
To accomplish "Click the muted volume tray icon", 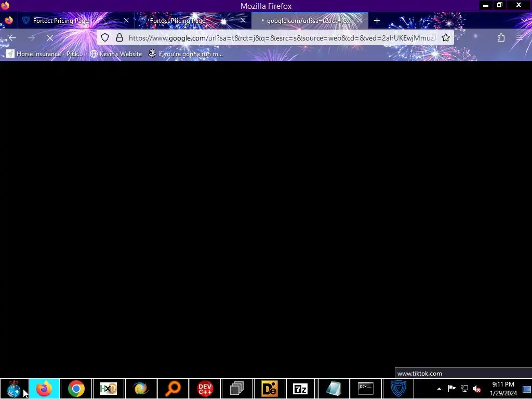I will (x=477, y=389).
